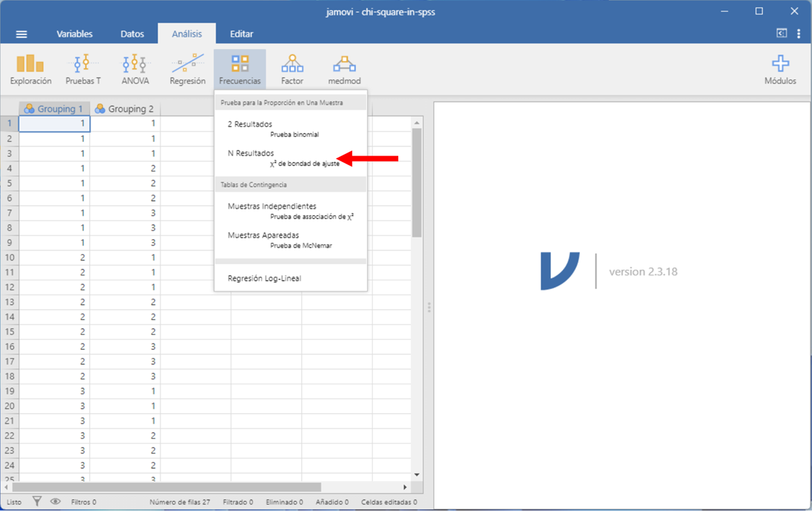Open the Módulos plus icon
The height and width of the screenshot is (511, 812).
pyautogui.click(x=780, y=70)
